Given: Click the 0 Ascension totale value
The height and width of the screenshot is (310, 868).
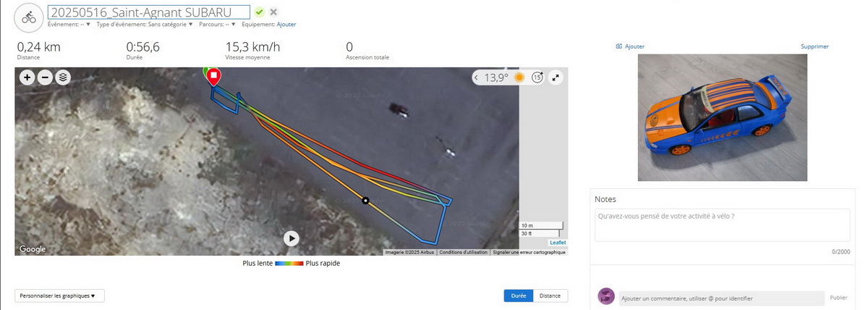Looking at the screenshot, I should point(349,47).
